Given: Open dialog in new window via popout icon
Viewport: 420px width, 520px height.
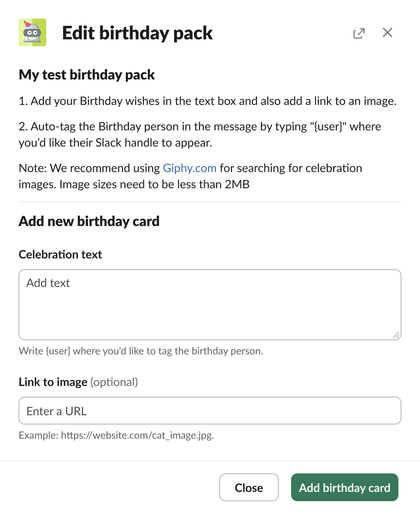Looking at the screenshot, I should tap(359, 34).
